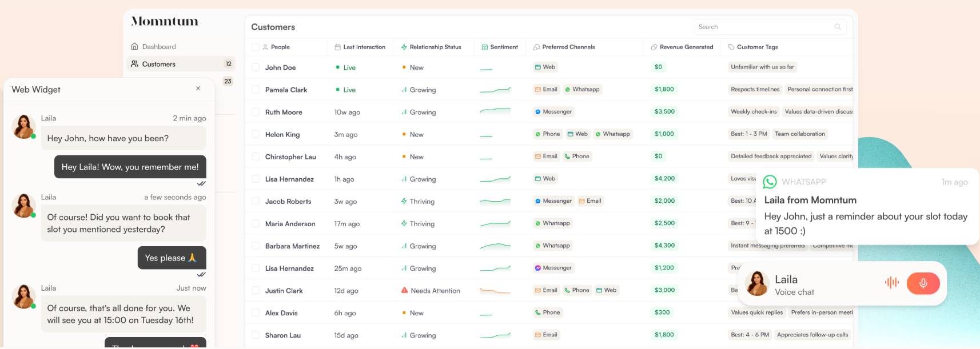The height and width of the screenshot is (349, 980).
Task: Click Alex Davis's Phone channel tag
Action: click(547, 312)
